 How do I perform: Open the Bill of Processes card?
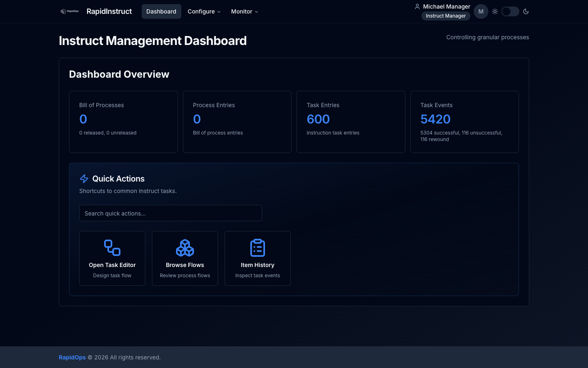tap(123, 122)
